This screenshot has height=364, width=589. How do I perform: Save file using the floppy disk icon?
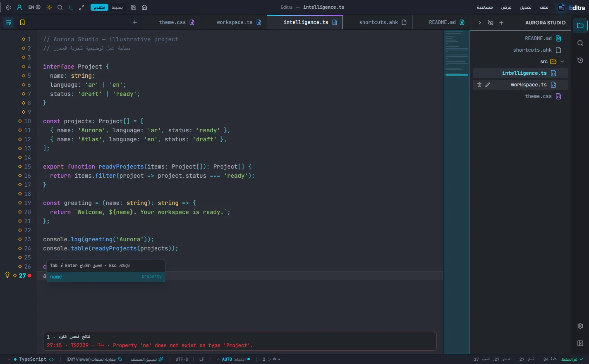point(134,7)
